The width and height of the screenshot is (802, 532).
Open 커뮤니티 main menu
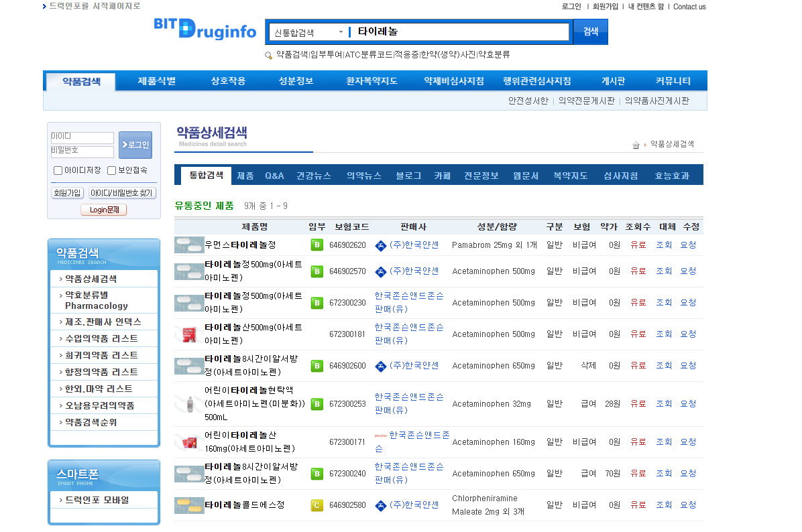(673, 81)
